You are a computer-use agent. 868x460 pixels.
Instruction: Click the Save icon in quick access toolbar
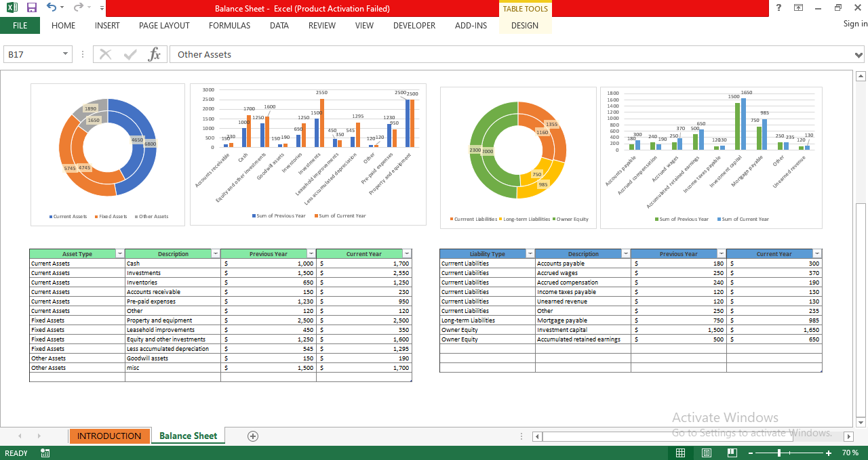[31, 8]
